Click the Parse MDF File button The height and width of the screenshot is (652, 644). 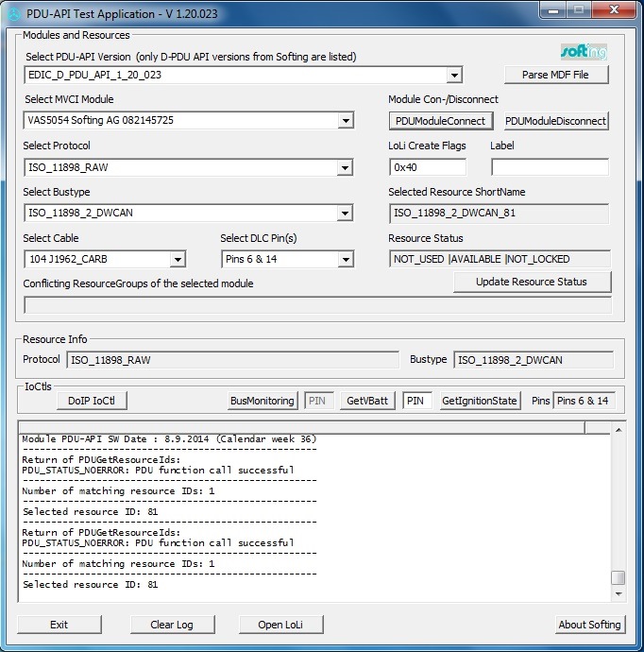[x=556, y=75]
